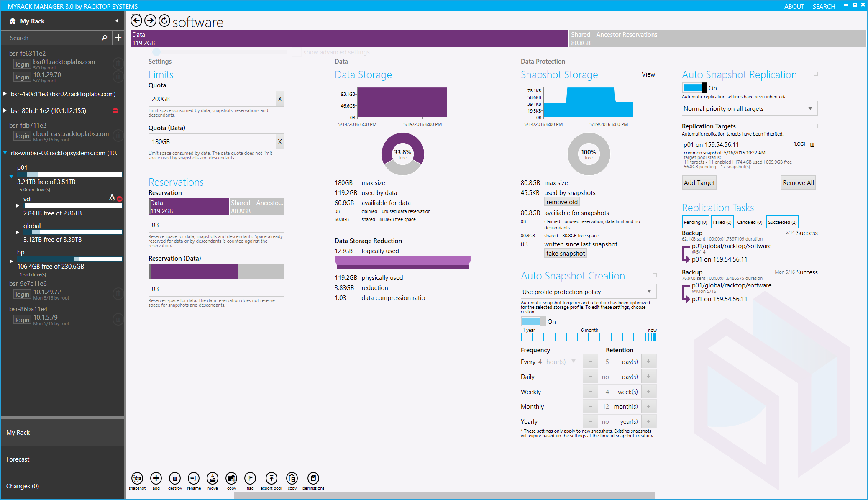
Task: Open Use profile protection policy dropdown
Action: pyautogui.click(x=588, y=292)
